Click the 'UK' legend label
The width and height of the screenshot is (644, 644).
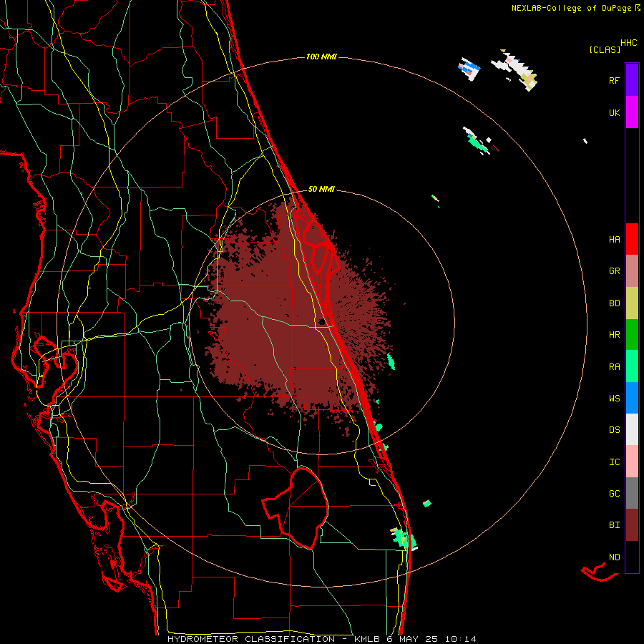click(x=614, y=113)
